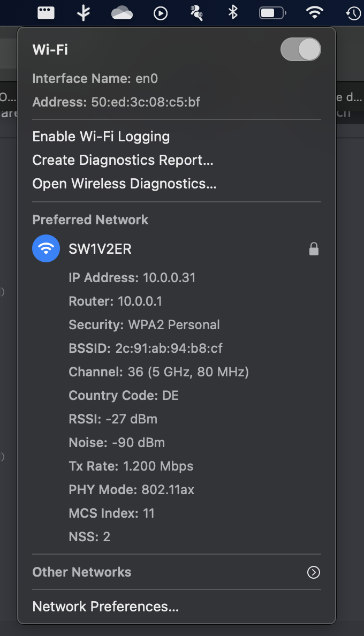Open the window-shaped menu bar icon
This screenshot has height=636, width=364.
coord(46,12)
